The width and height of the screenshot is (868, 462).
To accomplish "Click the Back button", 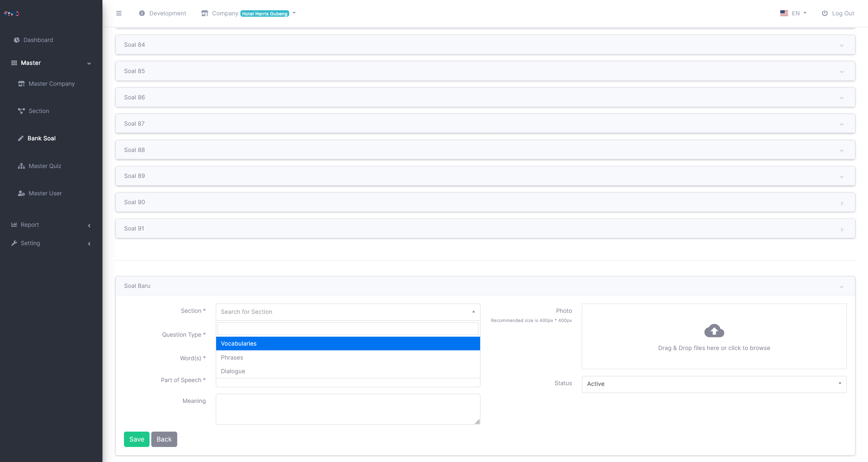I will pos(164,439).
